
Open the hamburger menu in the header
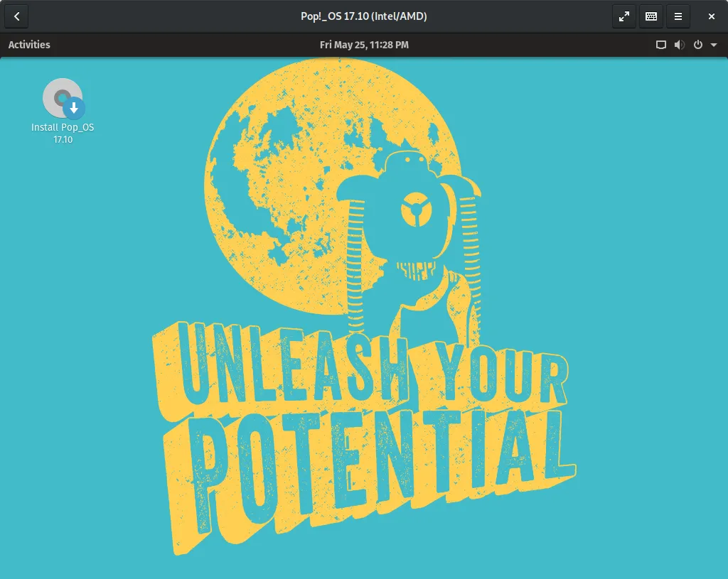(x=678, y=16)
